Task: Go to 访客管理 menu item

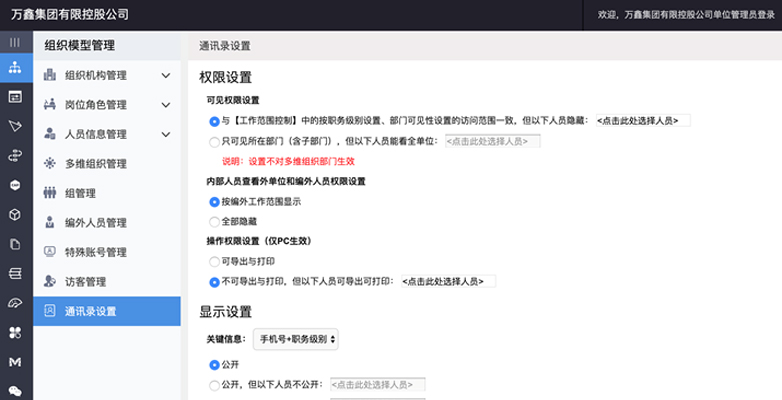Action: pyautogui.click(x=85, y=282)
